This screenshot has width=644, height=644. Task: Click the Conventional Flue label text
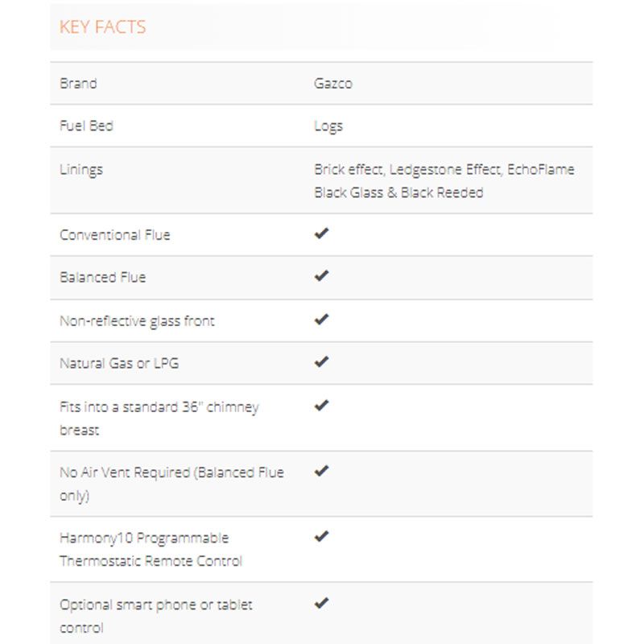pos(115,235)
